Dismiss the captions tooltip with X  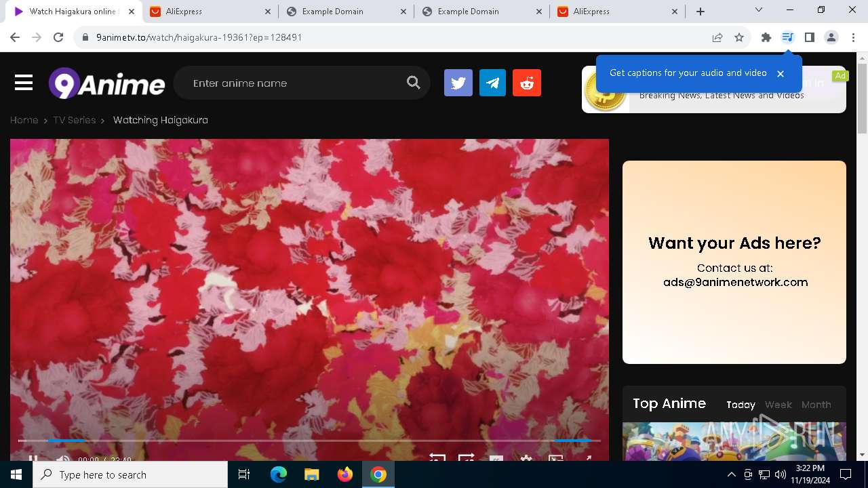click(x=781, y=73)
